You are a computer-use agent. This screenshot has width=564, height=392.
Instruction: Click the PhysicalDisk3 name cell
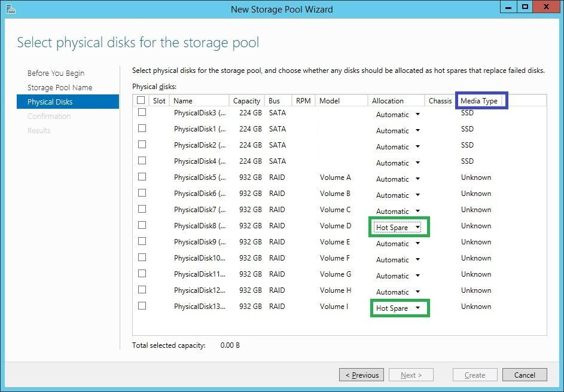pyautogui.click(x=200, y=113)
